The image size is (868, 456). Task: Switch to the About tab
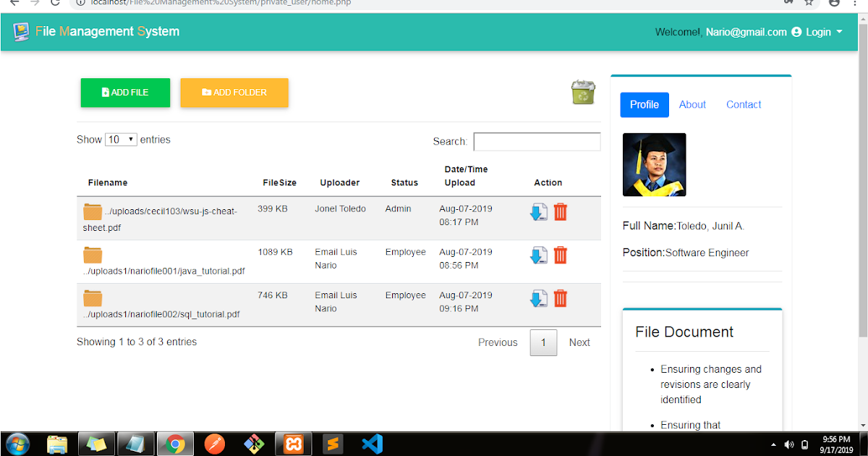pos(692,104)
